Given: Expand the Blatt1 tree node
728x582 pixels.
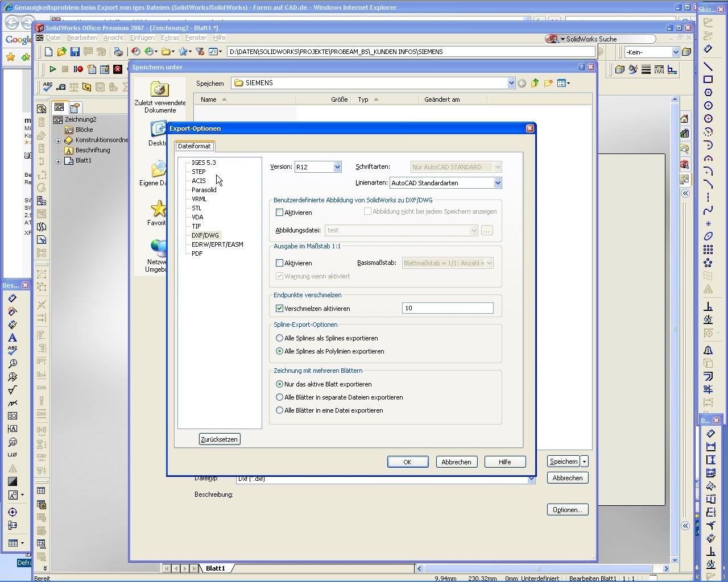Looking at the screenshot, I should coord(58,161).
